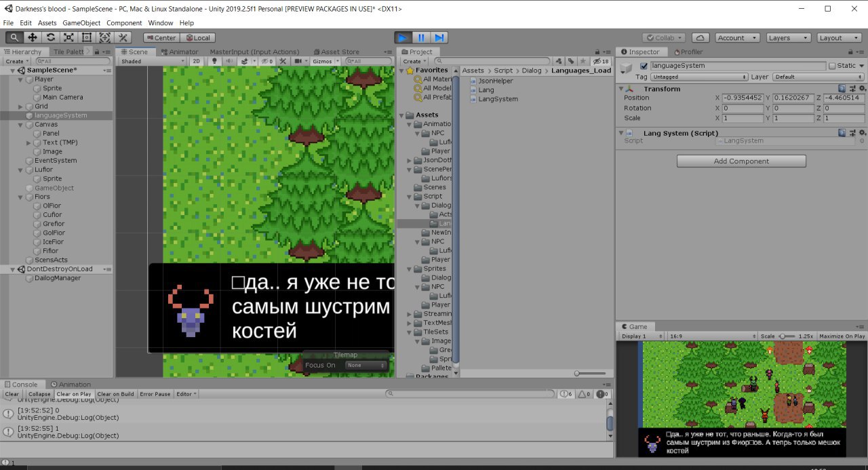Toggle console info messages filter

(566, 394)
